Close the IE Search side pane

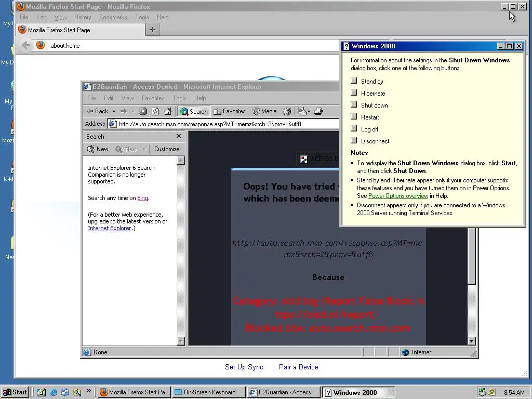pyautogui.click(x=179, y=136)
